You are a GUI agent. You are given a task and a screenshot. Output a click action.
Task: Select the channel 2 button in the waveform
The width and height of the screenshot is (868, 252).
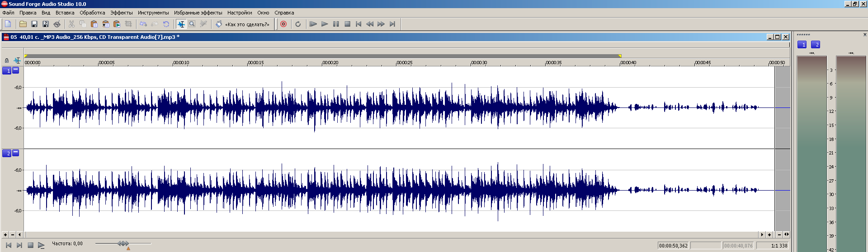(7, 153)
